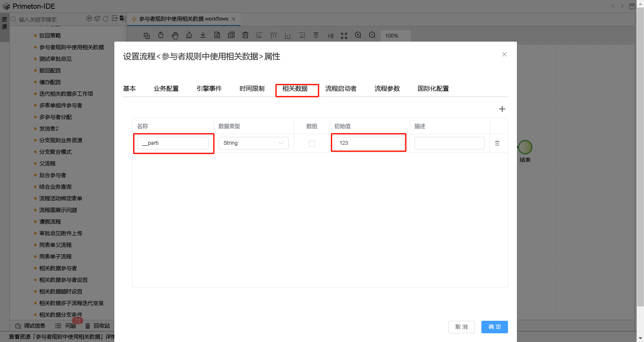The width and height of the screenshot is (644, 342).
Task: Switch to the 流程参数 tab
Action: pos(387,89)
